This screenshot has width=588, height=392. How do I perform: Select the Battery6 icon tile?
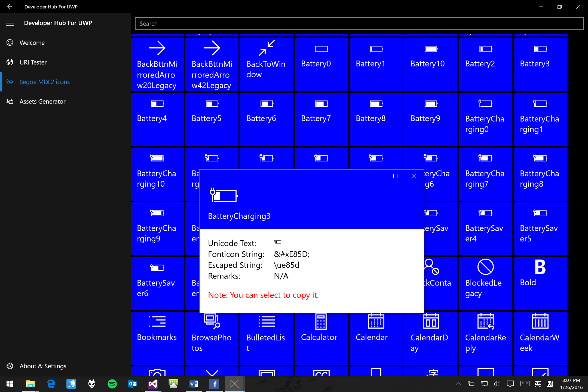267,119
